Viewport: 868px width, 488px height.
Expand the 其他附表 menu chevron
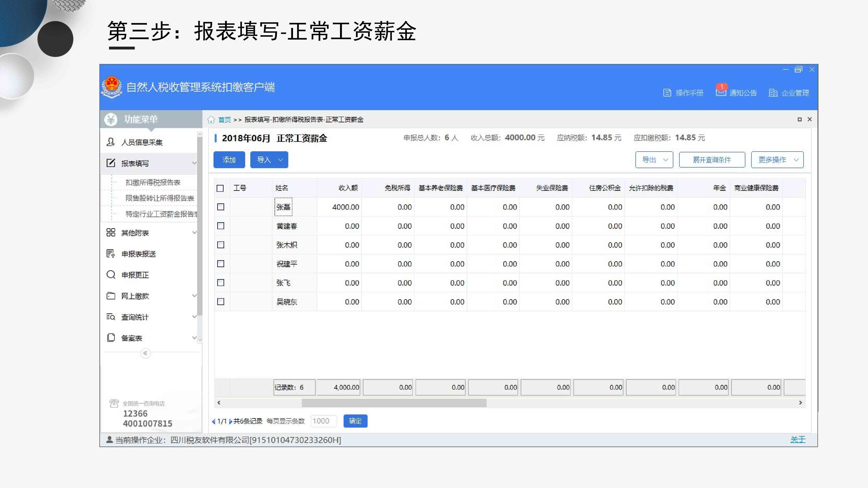[194, 232]
